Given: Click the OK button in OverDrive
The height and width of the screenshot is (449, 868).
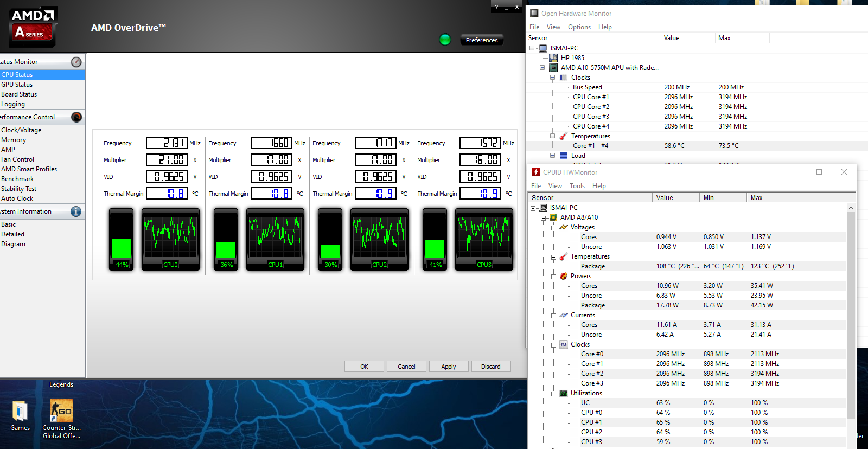Looking at the screenshot, I should tap(364, 367).
